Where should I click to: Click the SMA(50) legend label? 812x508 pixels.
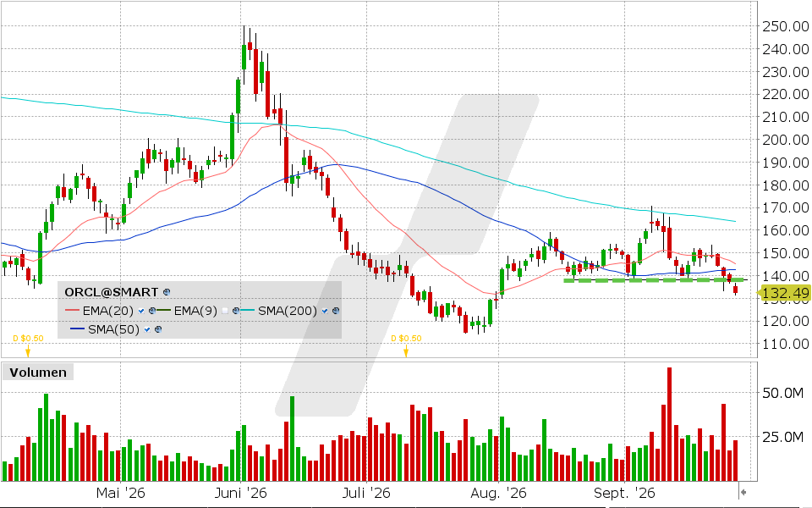click(113, 329)
